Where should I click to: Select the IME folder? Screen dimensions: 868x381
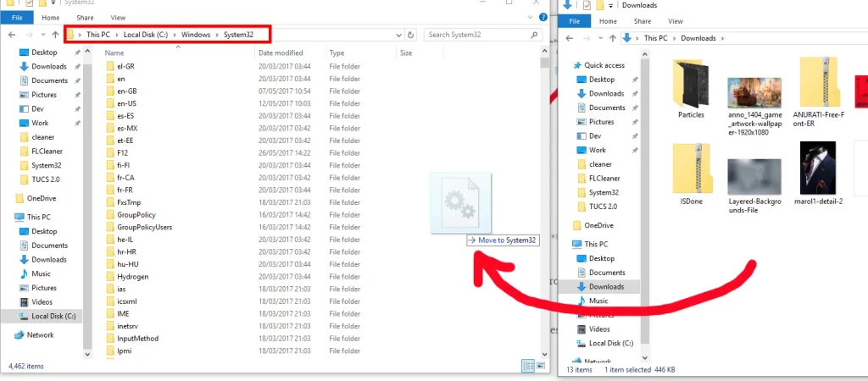(x=123, y=313)
